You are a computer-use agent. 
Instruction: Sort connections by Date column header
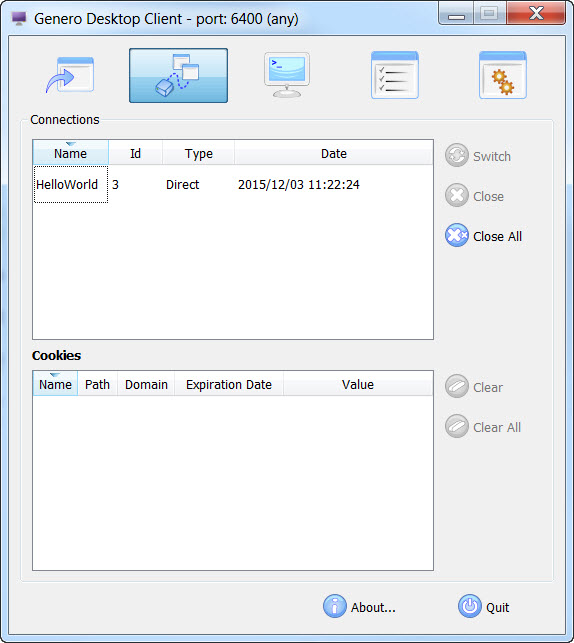(x=334, y=153)
